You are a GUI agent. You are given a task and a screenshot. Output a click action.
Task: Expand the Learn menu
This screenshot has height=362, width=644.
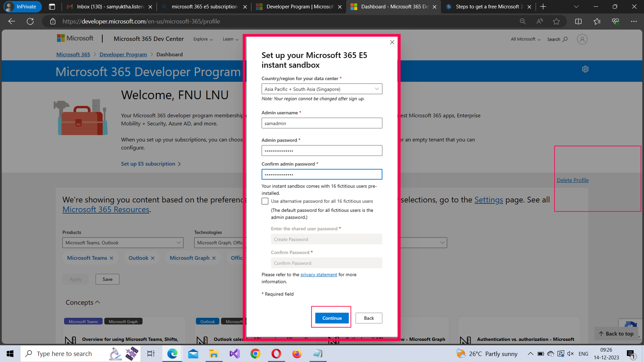230,39
